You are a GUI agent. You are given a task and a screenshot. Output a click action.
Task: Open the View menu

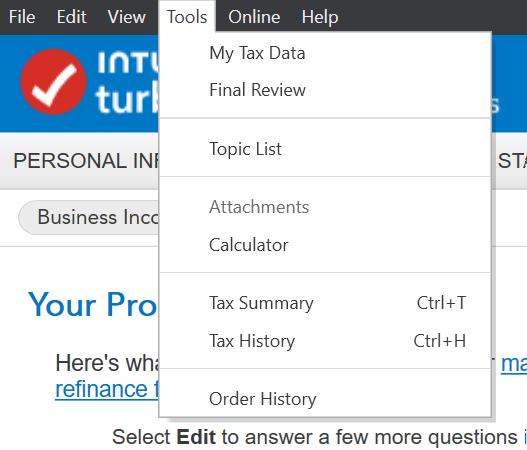127,17
